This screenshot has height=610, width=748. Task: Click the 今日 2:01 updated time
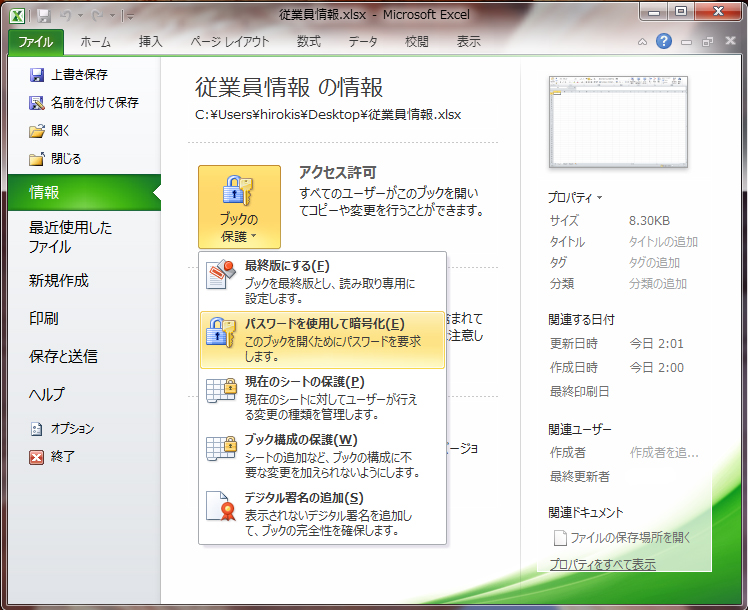(x=656, y=343)
